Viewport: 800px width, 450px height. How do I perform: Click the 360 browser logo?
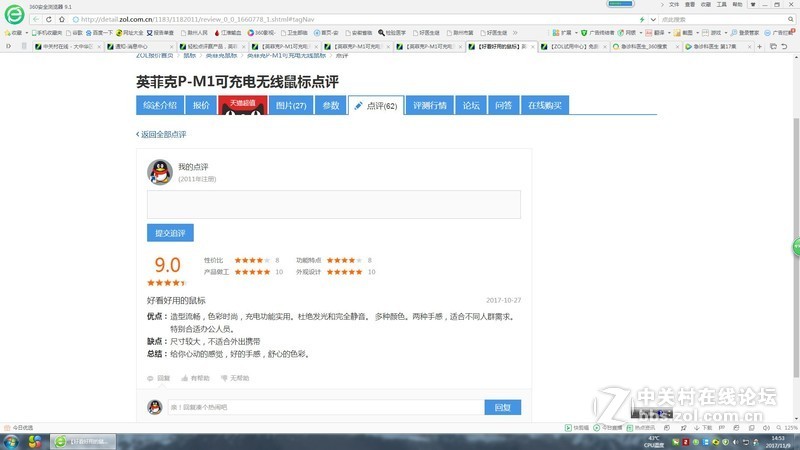coord(14,14)
